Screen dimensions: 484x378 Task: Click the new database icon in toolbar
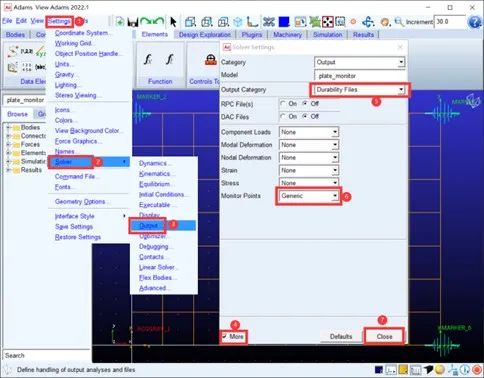tap(120, 22)
